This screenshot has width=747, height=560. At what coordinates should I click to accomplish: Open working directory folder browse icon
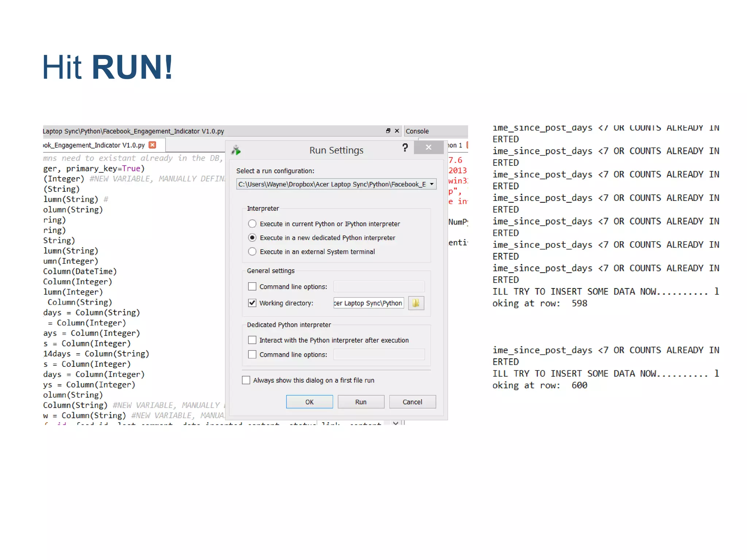(x=416, y=303)
